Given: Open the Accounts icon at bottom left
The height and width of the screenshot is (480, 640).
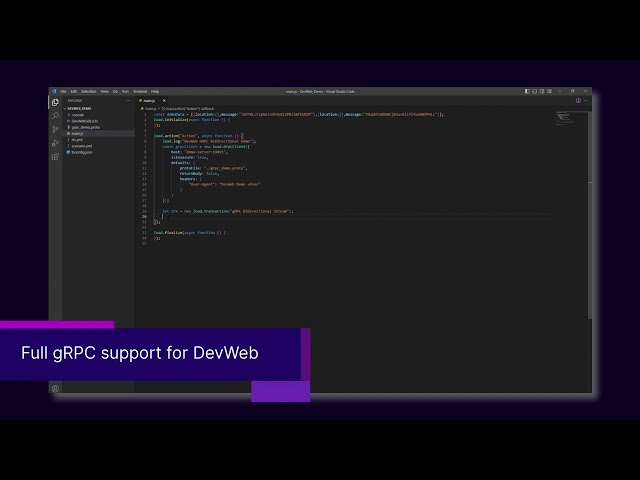Looking at the screenshot, I should [x=55, y=388].
